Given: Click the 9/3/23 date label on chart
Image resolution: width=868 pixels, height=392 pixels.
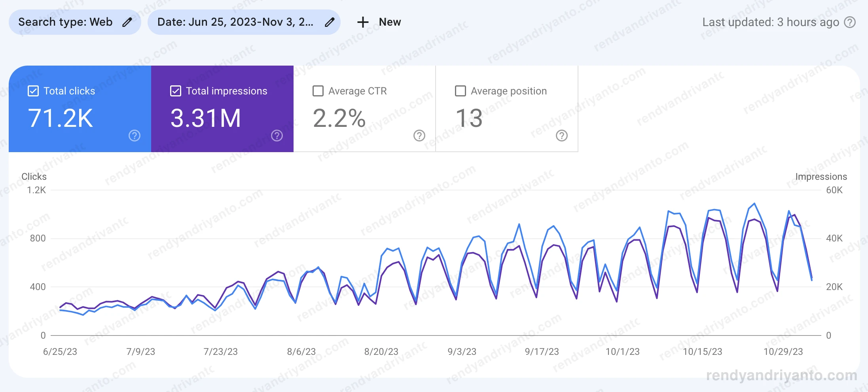Looking at the screenshot, I should pyautogui.click(x=462, y=352).
